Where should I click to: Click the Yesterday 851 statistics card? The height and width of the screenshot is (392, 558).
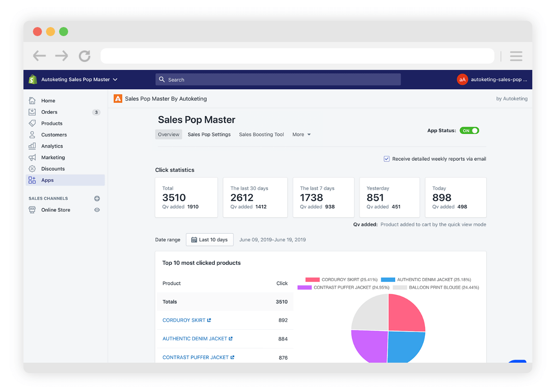[389, 197]
